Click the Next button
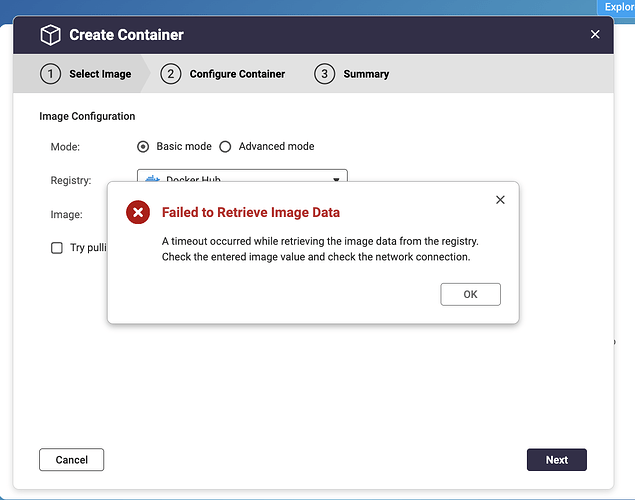The image size is (635, 500). (x=556, y=460)
